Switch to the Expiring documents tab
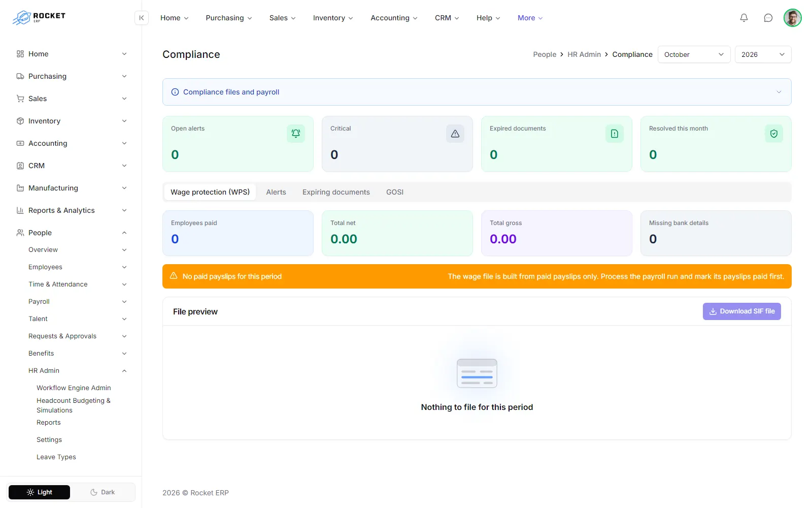Image resolution: width=812 pixels, height=508 pixels. tap(336, 192)
